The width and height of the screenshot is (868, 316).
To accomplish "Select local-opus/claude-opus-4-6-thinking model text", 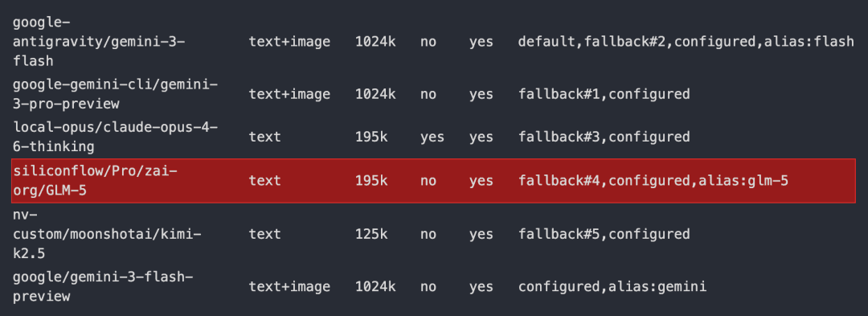I will [x=115, y=137].
